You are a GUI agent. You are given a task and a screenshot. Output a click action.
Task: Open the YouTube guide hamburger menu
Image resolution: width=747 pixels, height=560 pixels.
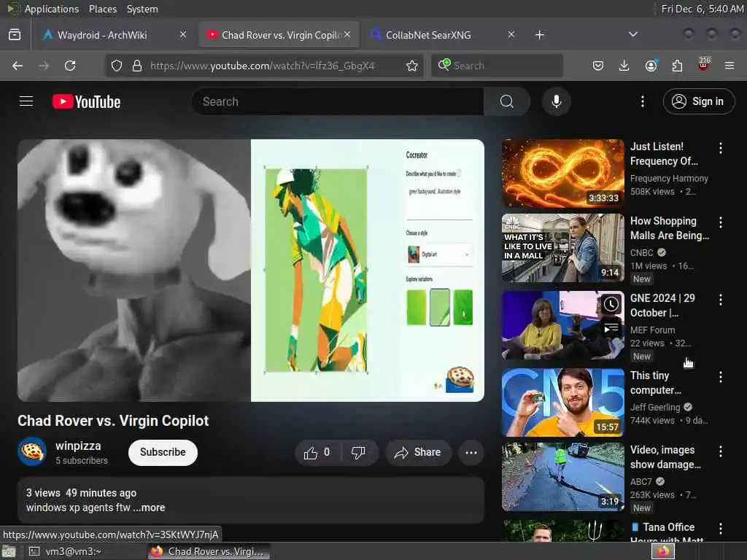coord(26,101)
